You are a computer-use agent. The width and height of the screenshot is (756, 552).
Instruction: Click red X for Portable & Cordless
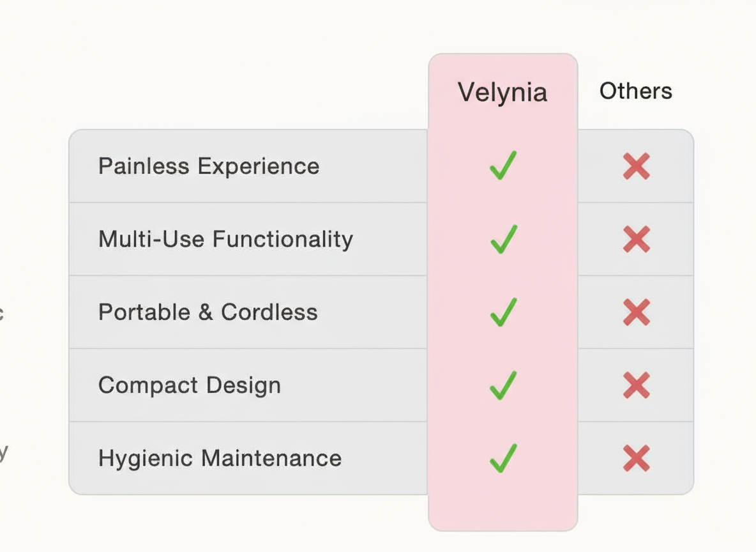pos(636,312)
